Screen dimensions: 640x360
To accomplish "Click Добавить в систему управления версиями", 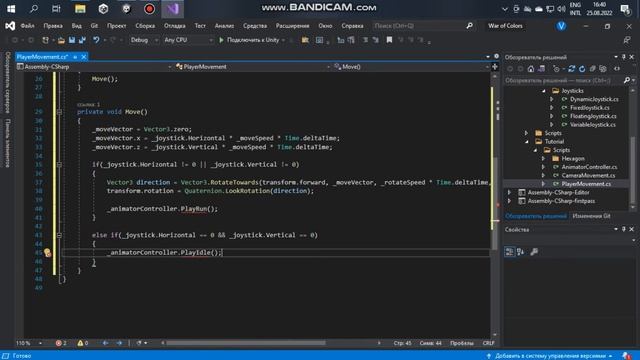I will coord(550,356).
